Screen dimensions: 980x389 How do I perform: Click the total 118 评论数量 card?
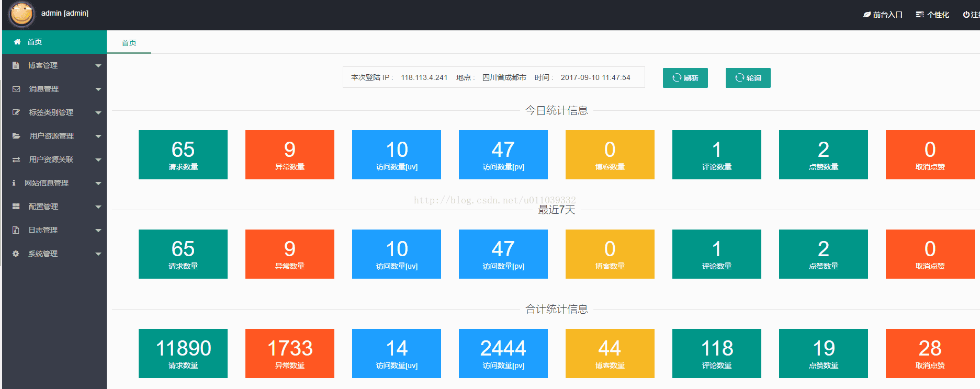coord(717,353)
